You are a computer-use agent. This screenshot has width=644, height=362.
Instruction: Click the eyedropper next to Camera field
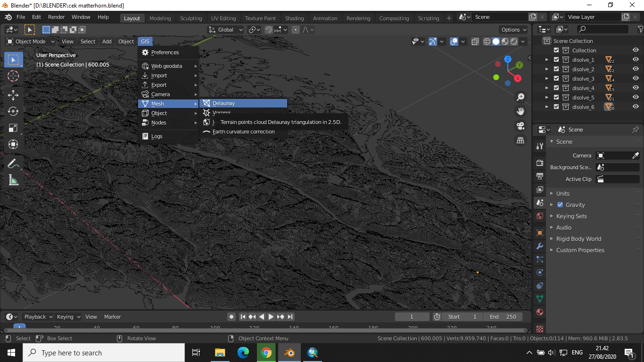click(636, 156)
